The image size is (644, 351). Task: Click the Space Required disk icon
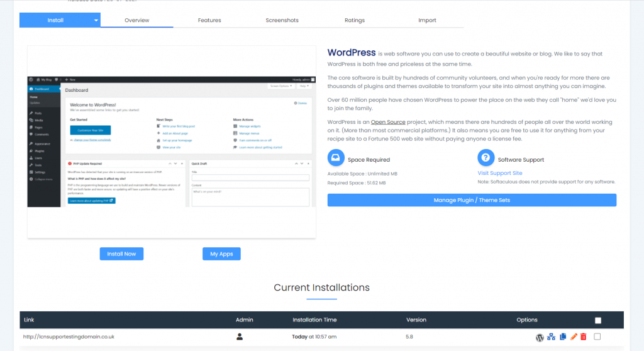(x=336, y=158)
